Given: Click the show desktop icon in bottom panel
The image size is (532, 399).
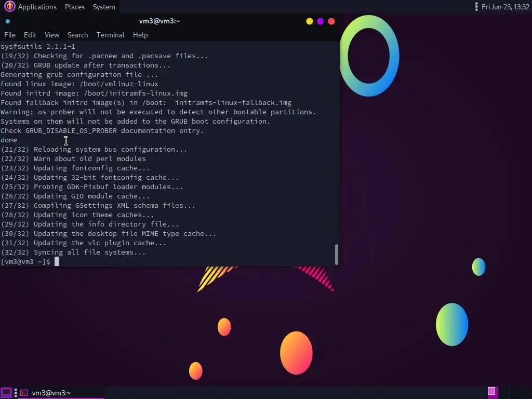Looking at the screenshot, I should (6, 393).
